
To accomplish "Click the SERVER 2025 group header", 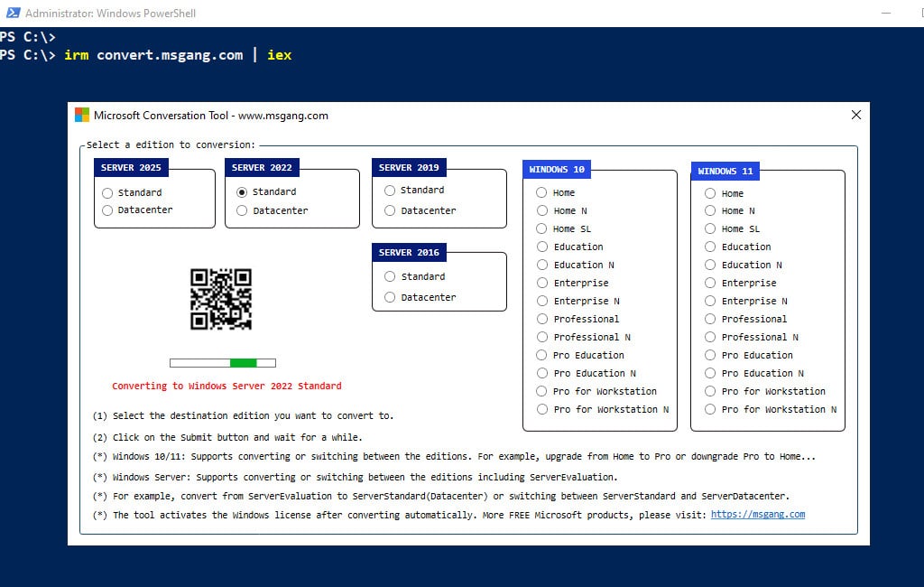I will (131, 168).
